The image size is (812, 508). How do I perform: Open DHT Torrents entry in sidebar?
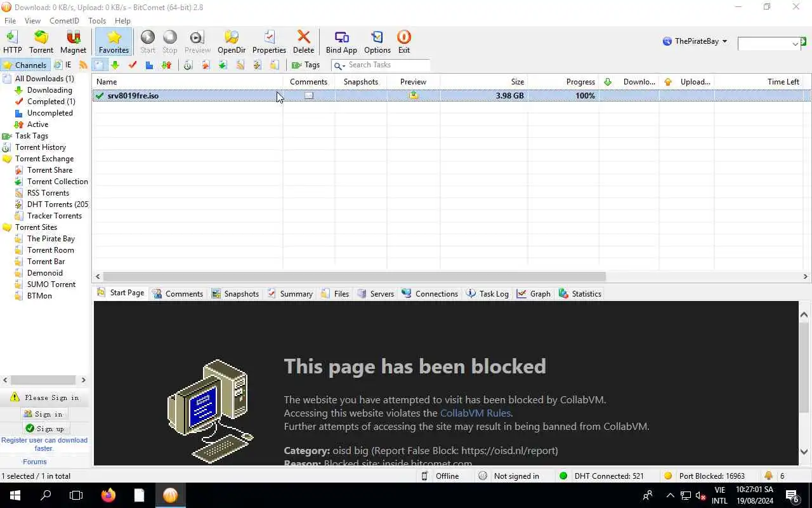pyautogui.click(x=58, y=204)
